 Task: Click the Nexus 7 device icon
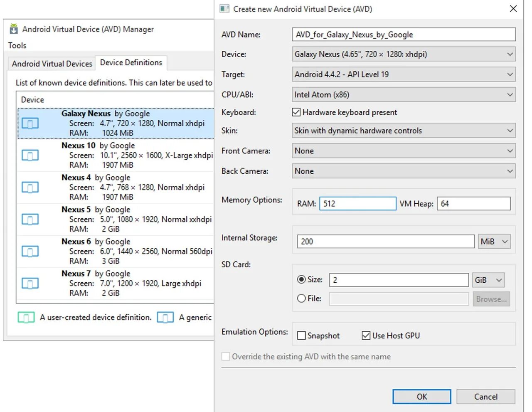pyautogui.click(x=30, y=284)
